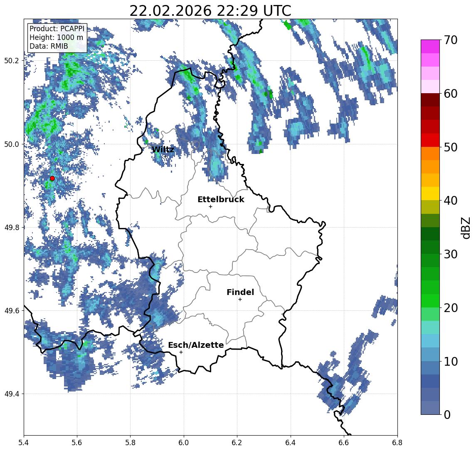Click the 50.0 latitude axis label

(x=11, y=144)
